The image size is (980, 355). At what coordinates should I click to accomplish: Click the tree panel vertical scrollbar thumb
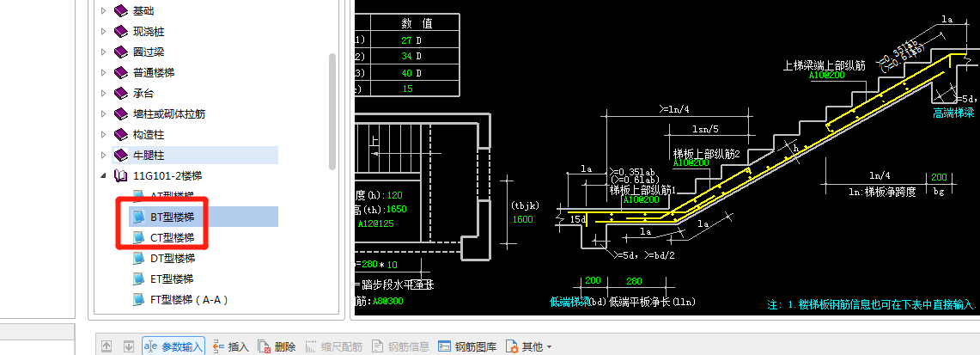332,111
